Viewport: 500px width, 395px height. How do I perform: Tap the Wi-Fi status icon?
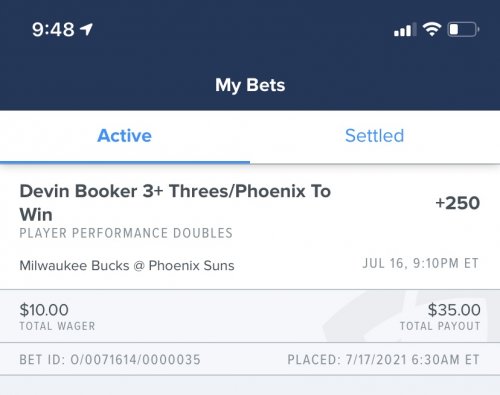pos(432,29)
